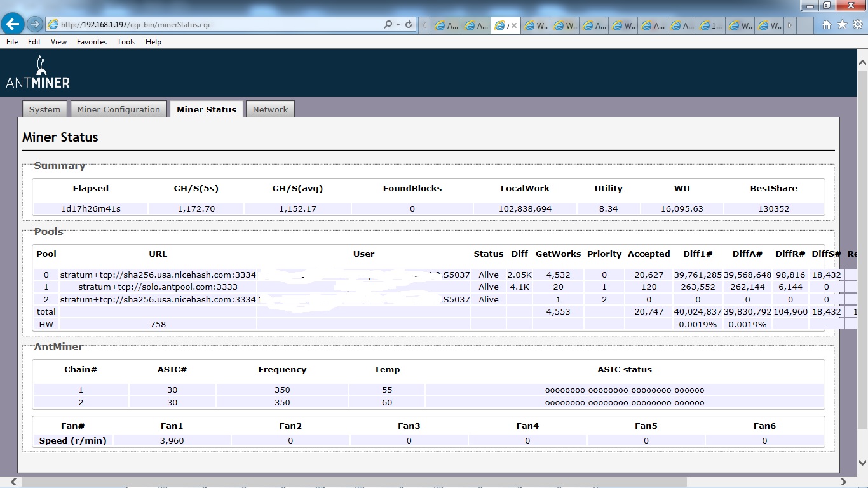Click the Utility value 8.34

click(608, 209)
